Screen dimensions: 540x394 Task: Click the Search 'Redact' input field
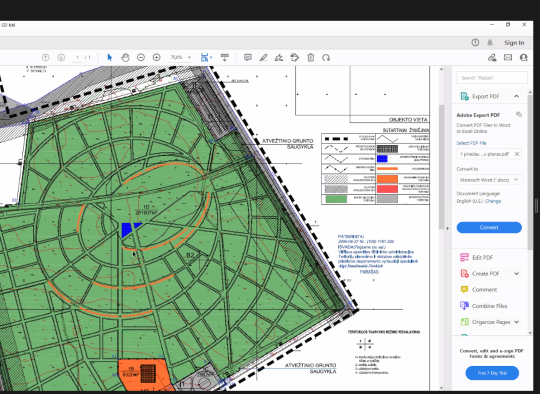pyautogui.click(x=492, y=78)
